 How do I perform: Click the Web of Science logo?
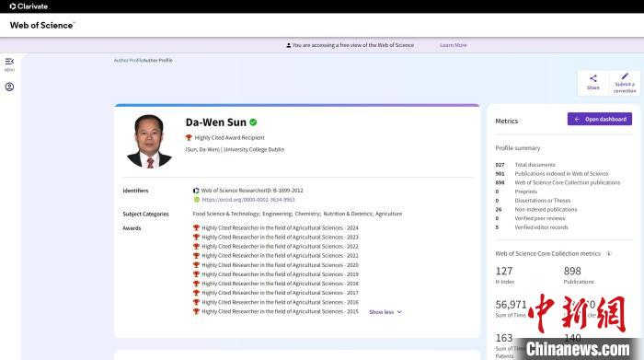pos(42,25)
